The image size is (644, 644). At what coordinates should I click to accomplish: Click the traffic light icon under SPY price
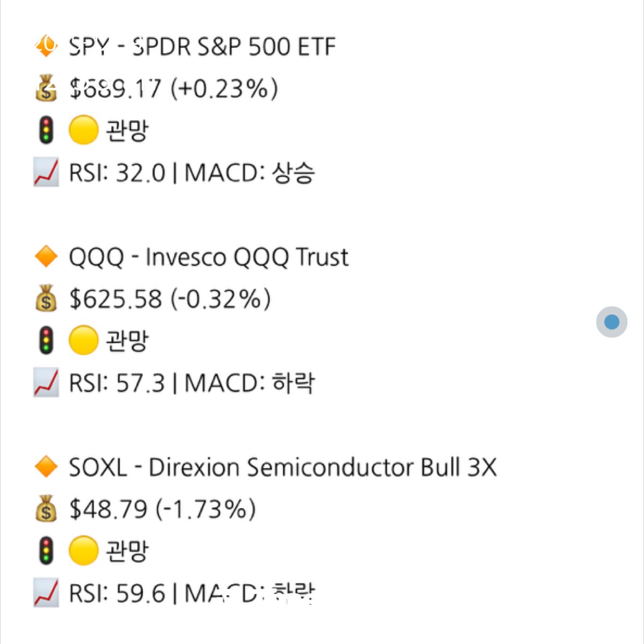47,130
